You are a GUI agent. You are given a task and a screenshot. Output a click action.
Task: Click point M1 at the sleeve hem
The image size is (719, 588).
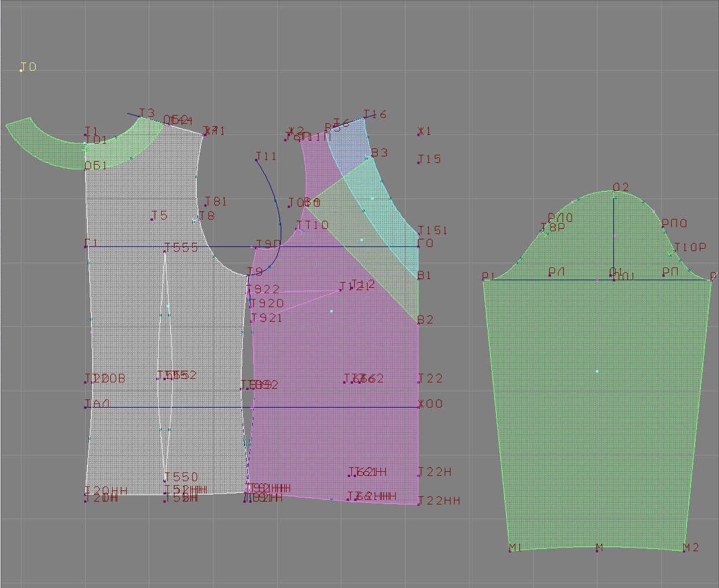point(510,551)
